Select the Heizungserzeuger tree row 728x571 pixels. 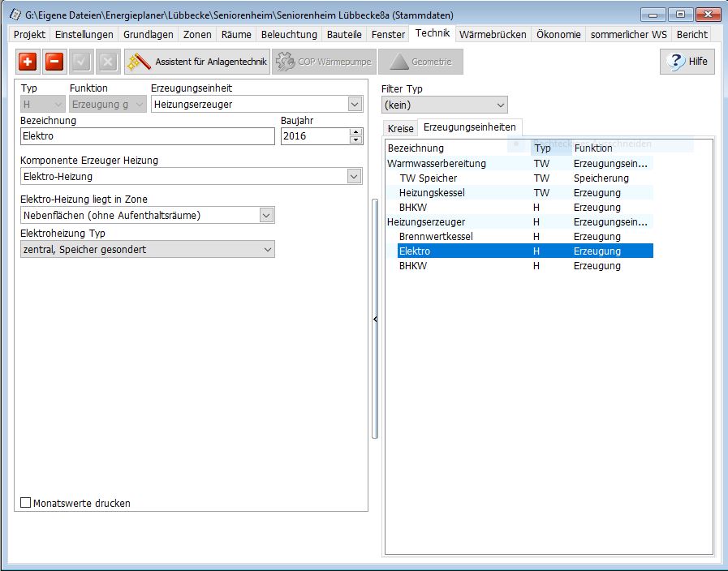pyautogui.click(x=519, y=221)
